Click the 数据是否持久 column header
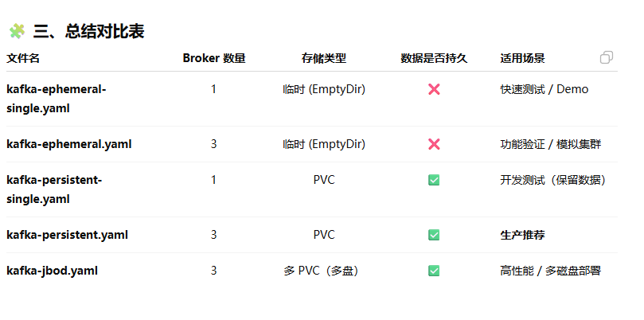This screenshot has width=644, height=320. click(434, 58)
